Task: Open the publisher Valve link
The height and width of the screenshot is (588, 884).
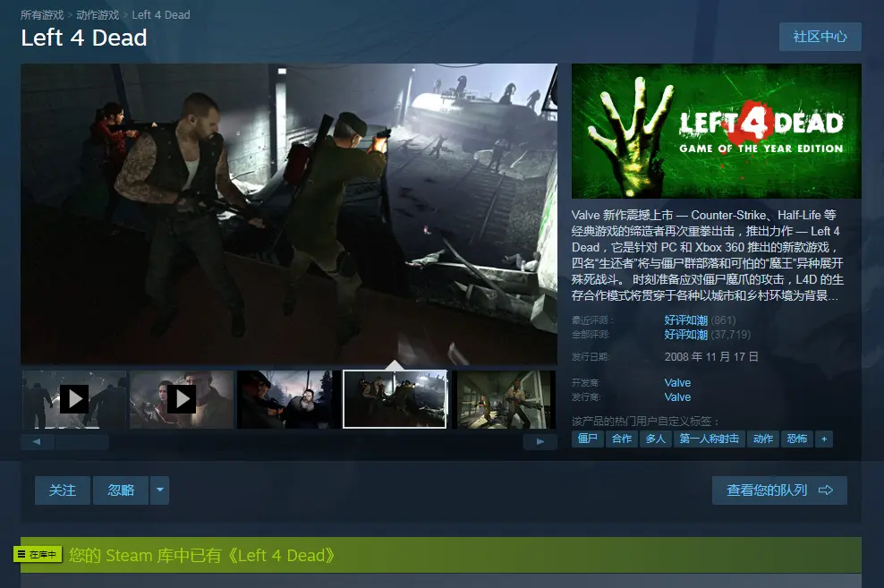Action: coord(677,396)
